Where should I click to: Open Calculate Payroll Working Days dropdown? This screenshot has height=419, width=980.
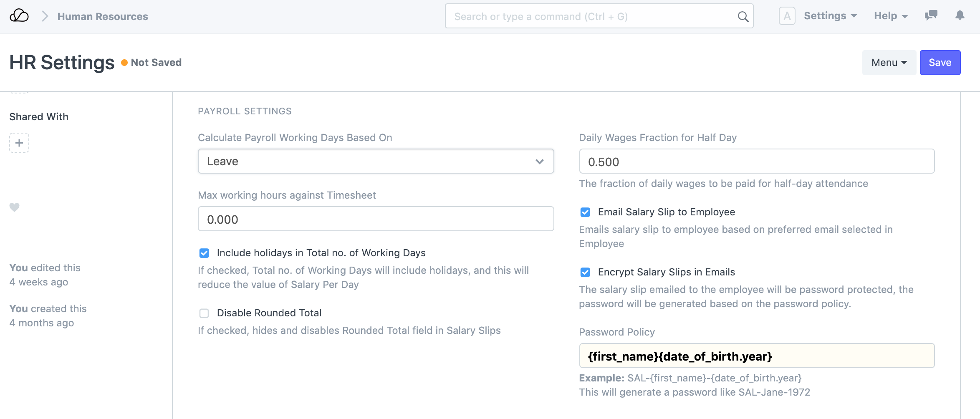point(376,161)
